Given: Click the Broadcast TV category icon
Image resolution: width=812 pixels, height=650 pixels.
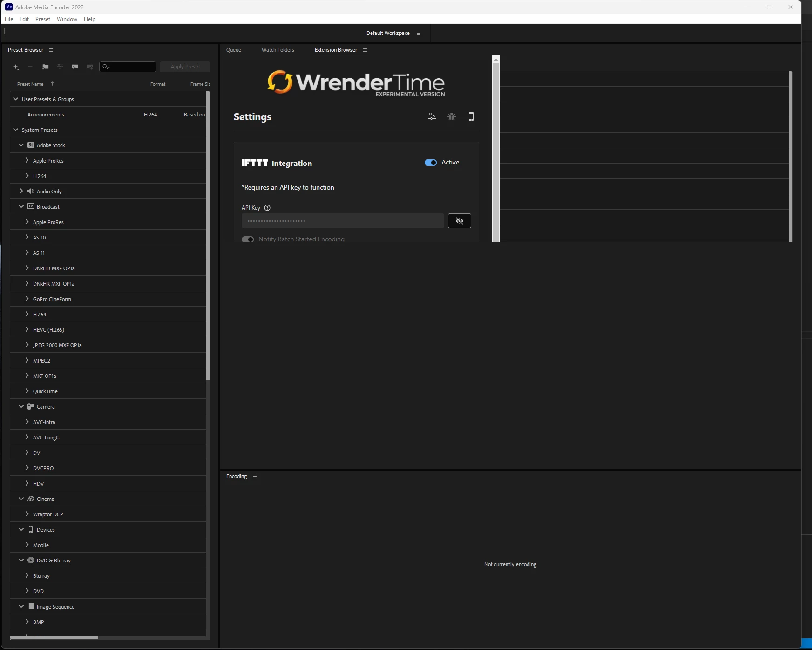Looking at the screenshot, I should point(31,206).
